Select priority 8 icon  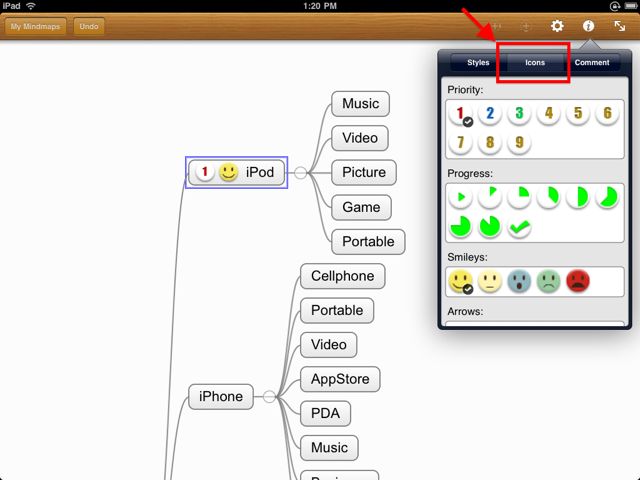490,142
